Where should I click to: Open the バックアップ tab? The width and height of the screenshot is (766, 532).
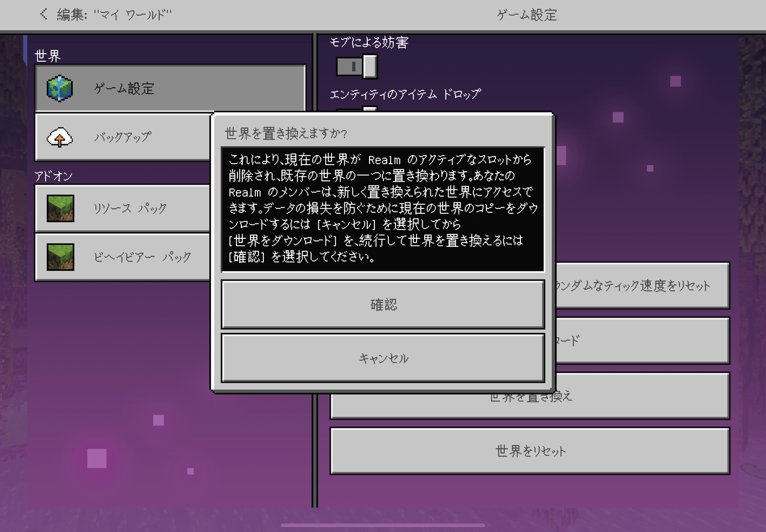click(123, 137)
